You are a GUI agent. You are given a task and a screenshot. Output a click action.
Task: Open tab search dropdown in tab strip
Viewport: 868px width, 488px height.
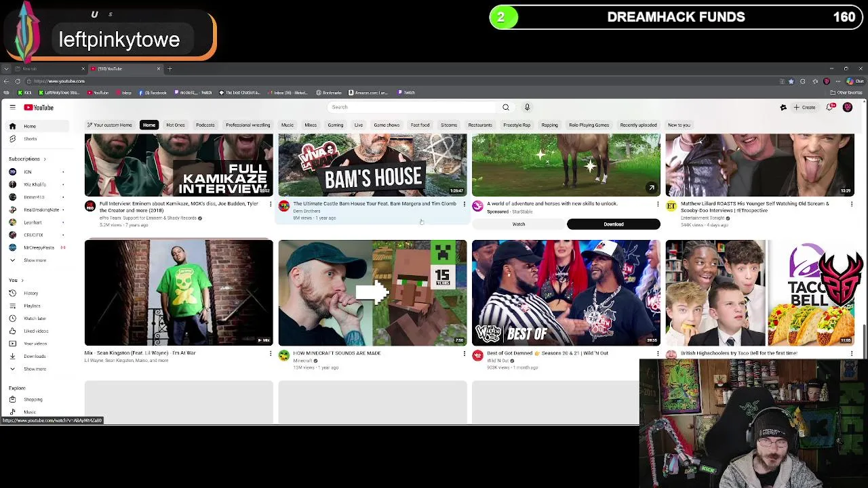tap(6, 68)
